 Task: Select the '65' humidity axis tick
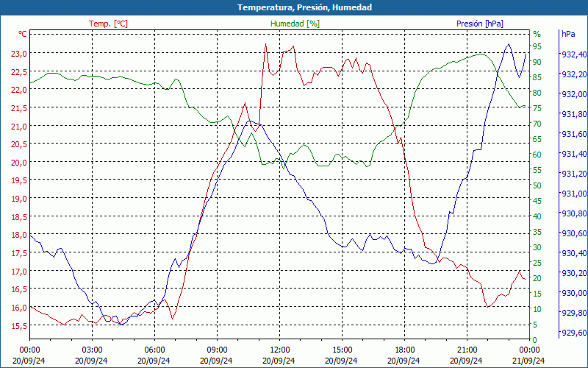pyautogui.click(x=537, y=139)
